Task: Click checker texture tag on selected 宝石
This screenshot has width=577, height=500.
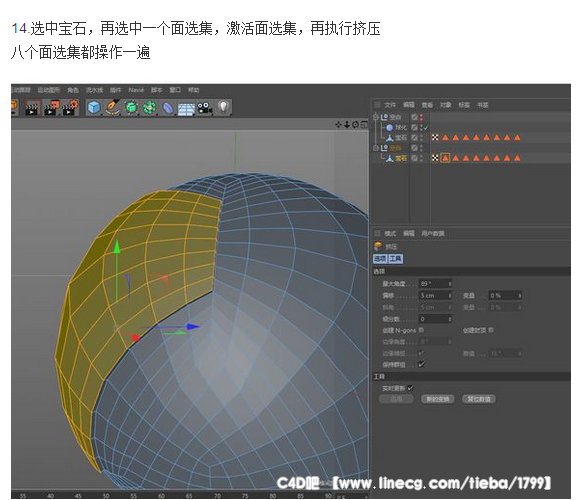Action: coord(435,158)
